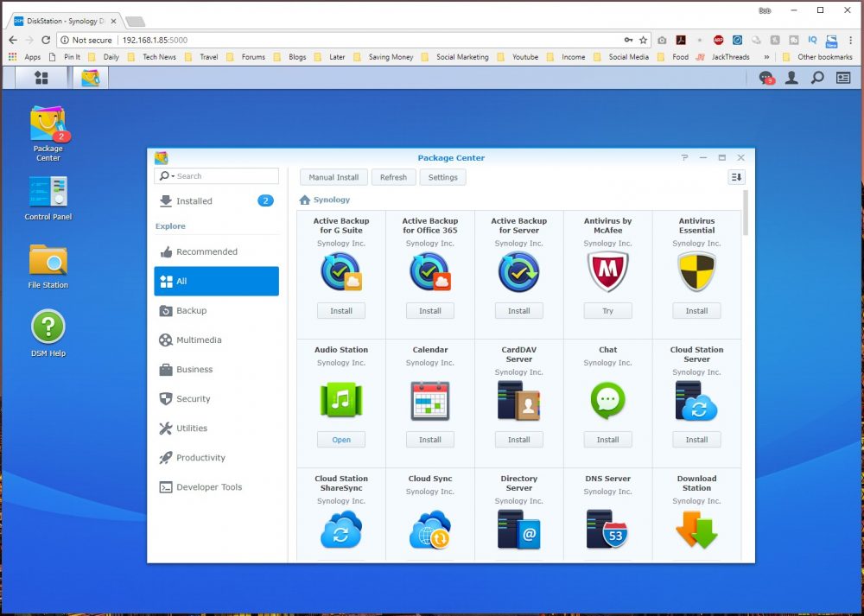Open the DSM widgets panel icon
Screen dimensions: 864x616
tap(843, 78)
